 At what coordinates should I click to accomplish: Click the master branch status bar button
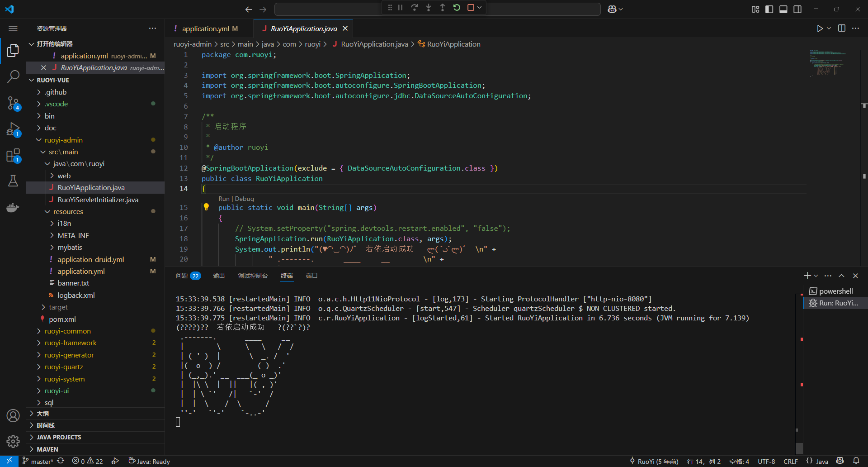38,461
